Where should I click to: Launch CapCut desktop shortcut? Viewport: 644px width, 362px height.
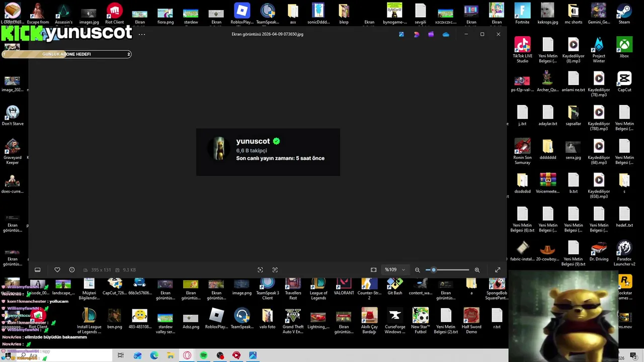coord(624,82)
